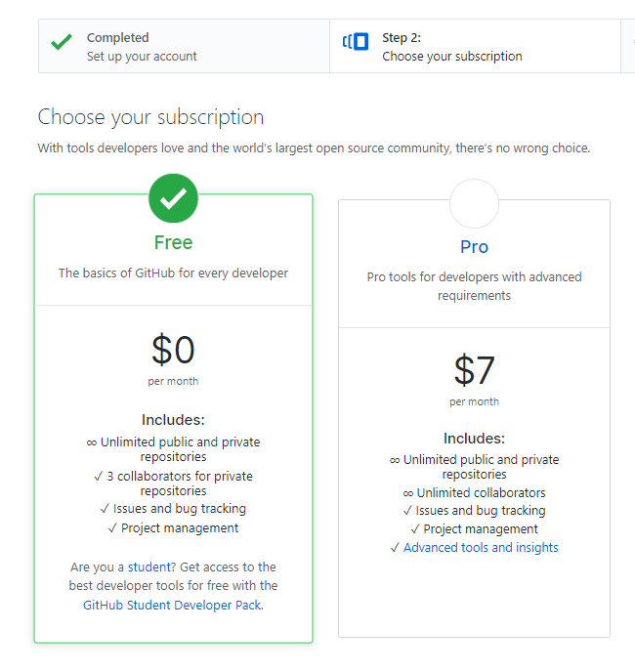Click the Pro plan title

[474, 247]
